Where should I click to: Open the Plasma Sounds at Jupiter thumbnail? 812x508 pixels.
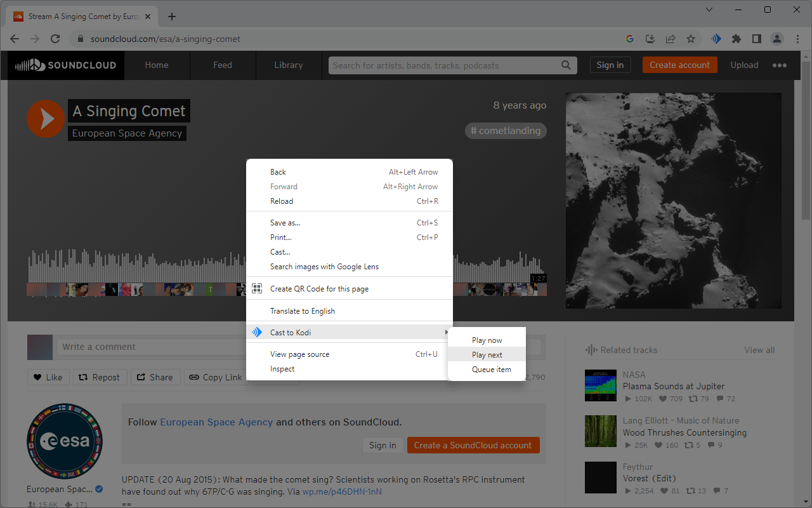tap(601, 385)
